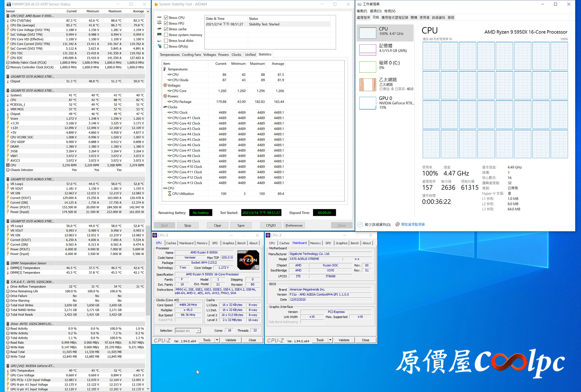Switch to Processes tab in Task Manager
The height and width of the screenshot is (392, 581).
(363, 18)
